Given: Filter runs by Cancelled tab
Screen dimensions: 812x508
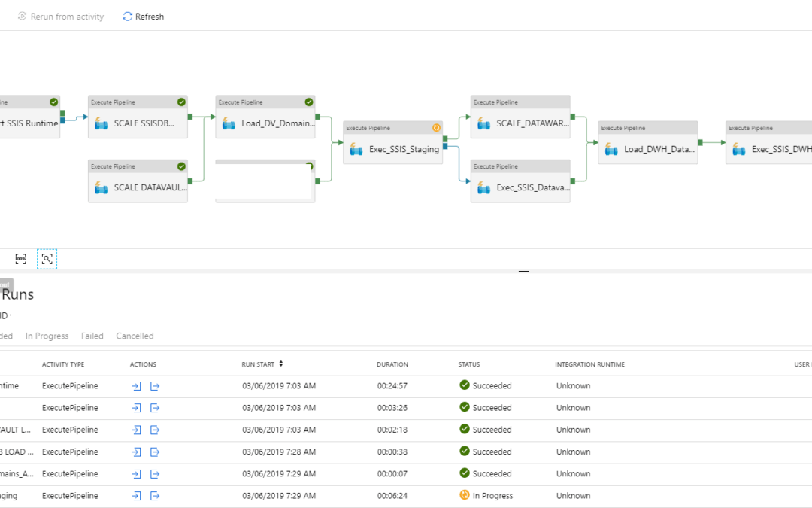Looking at the screenshot, I should pyautogui.click(x=135, y=336).
